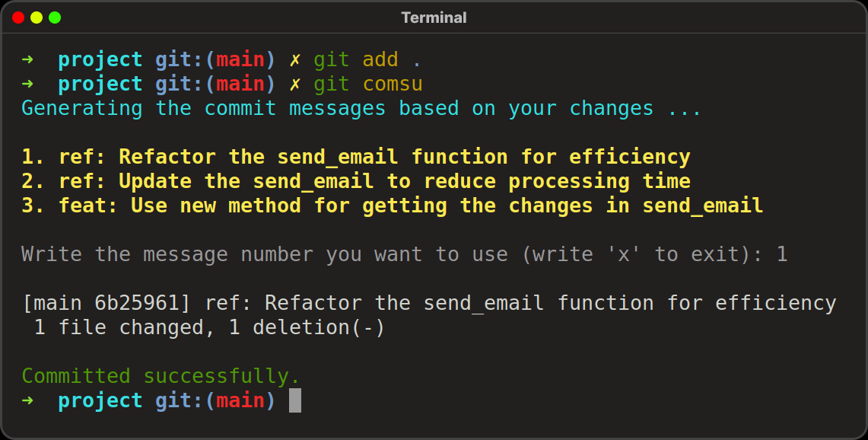
Task: Click the yellow minimize window button
Action: (x=37, y=18)
